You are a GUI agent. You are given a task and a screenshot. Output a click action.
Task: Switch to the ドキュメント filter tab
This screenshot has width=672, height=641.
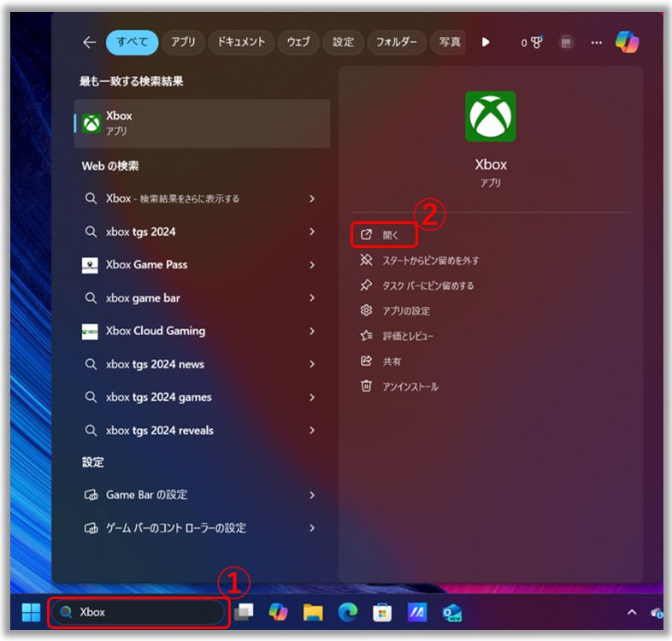pos(241,42)
